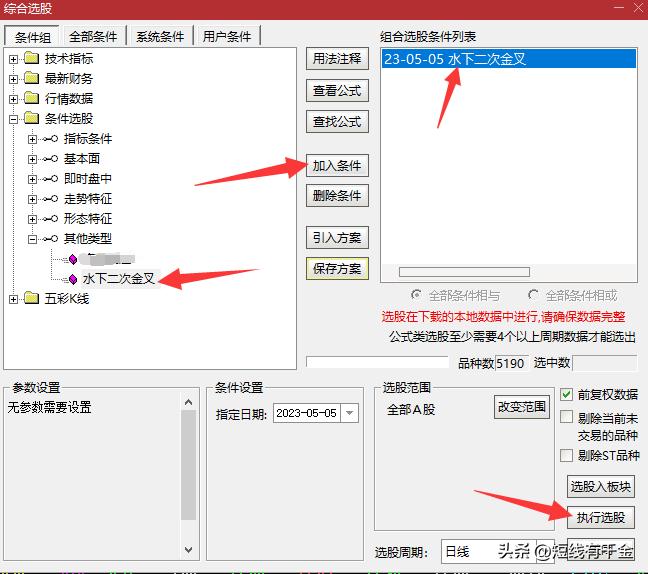This screenshot has height=574, width=648.
Task: Expand the 即时盘中 subnode
Action: (x=32, y=179)
